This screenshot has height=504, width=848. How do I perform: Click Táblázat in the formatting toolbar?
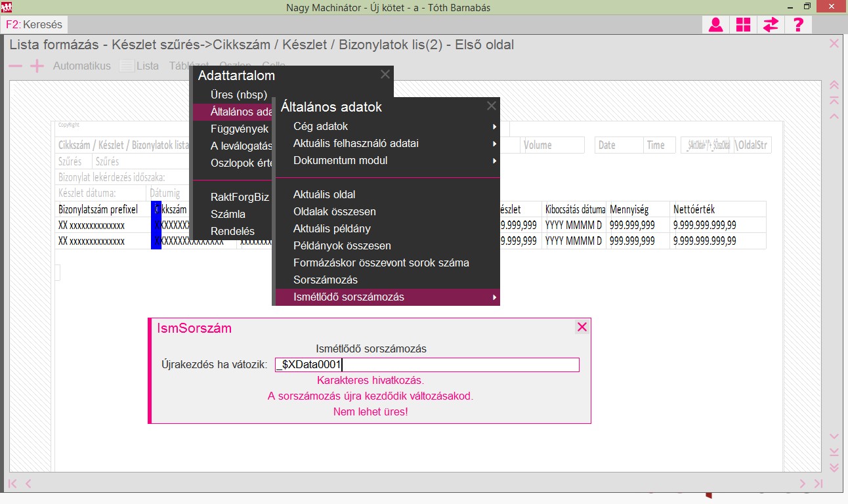[189, 66]
